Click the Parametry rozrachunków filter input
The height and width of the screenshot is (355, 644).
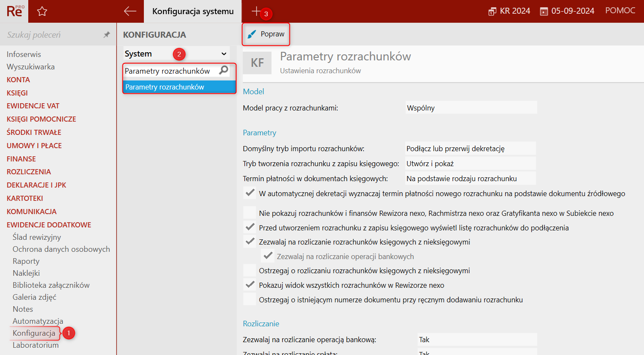point(170,71)
